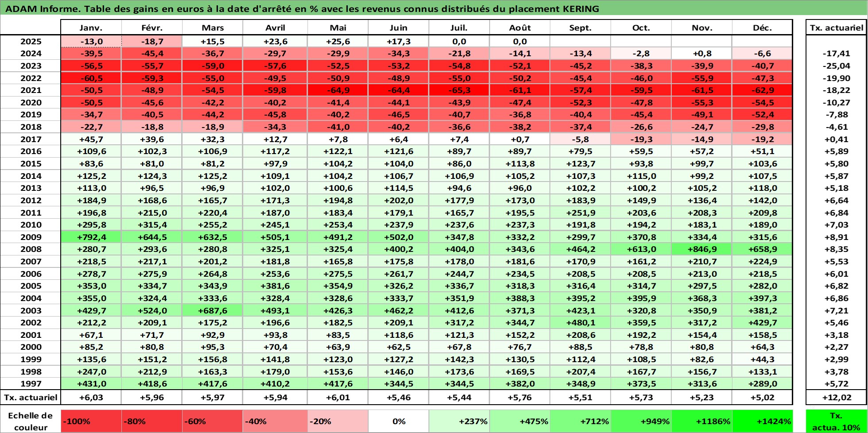Screen dimensions: 868x433
Task: Select the Juil. column header
Action: coord(459,27)
